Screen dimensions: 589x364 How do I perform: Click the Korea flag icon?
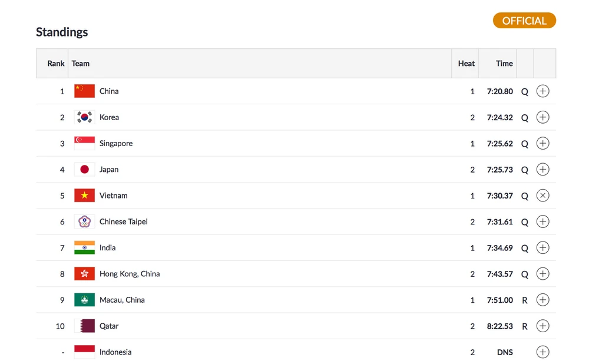click(84, 117)
